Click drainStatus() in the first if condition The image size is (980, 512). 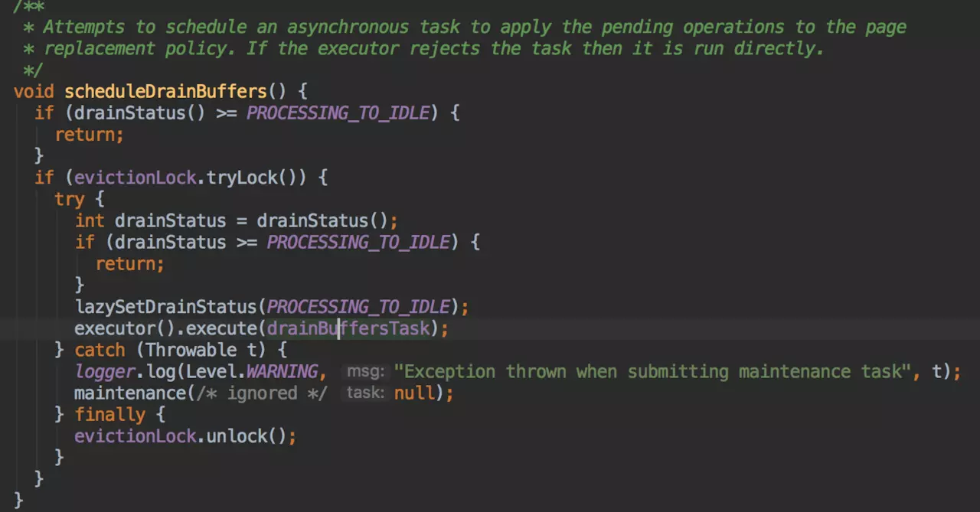click(140, 113)
